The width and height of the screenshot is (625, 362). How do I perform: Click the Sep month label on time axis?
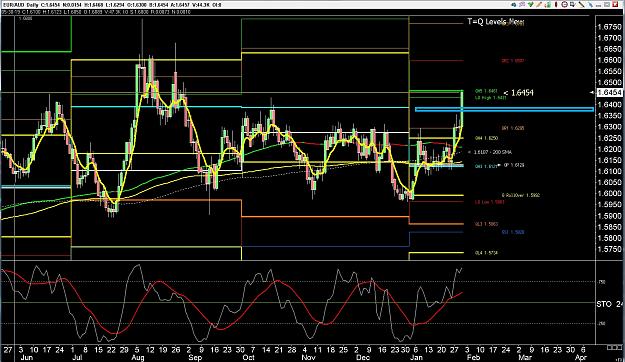tap(195, 358)
